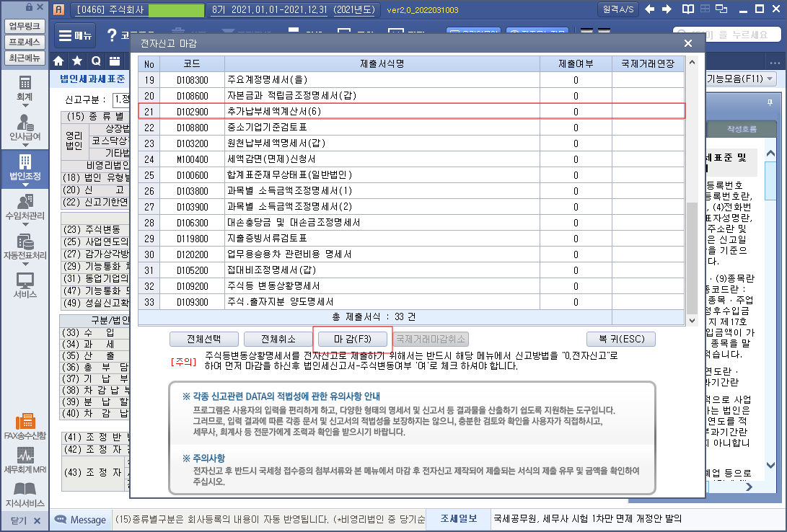
Task: Expand the 회계 sidebar arrow
Action: (25, 106)
